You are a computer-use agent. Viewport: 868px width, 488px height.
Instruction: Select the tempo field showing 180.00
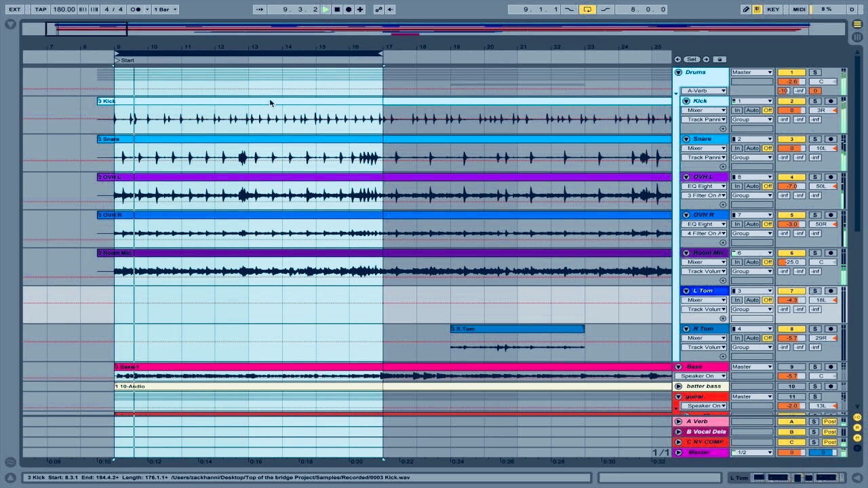[x=64, y=9]
